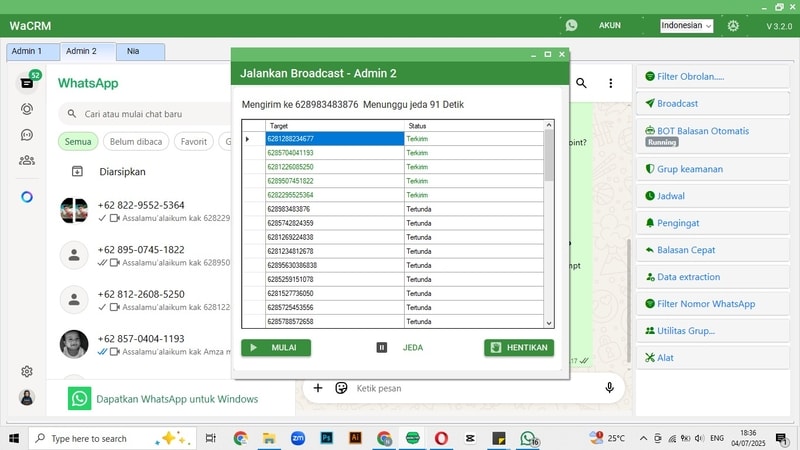The width and height of the screenshot is (800, 450).
Task: Open chat +62 812-2608-5250
Action: click(141, 299)
